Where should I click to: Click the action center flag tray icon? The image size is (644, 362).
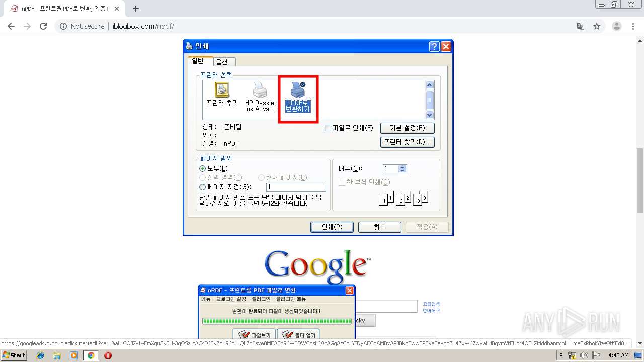[x=596, y=355]
